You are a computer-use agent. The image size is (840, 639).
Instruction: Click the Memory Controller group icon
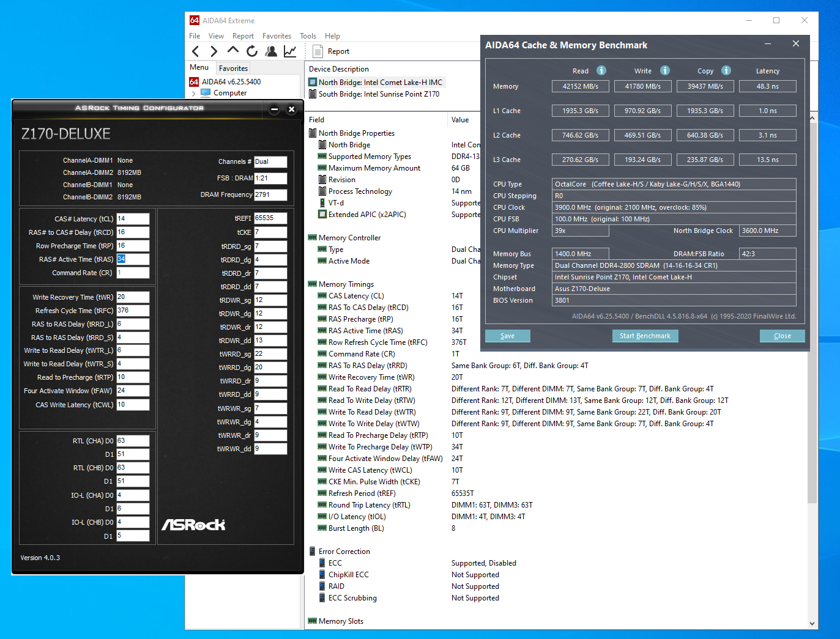click(x=313, y=238)
